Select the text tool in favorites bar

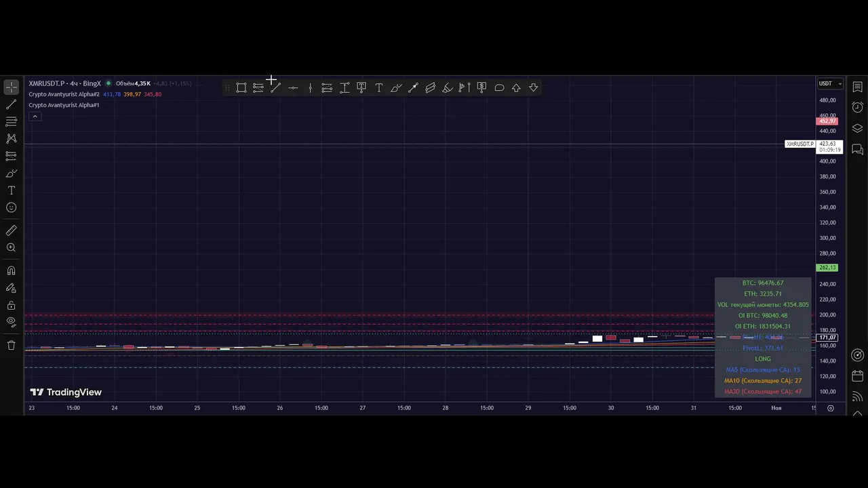coord(378,87)
